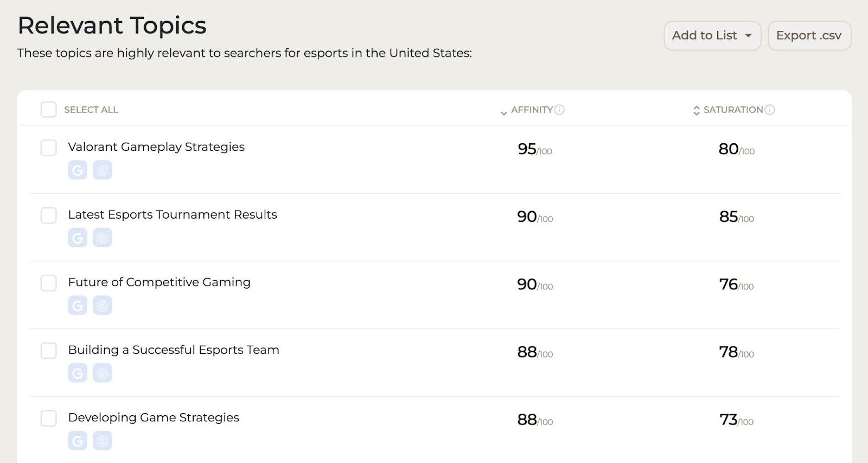Click the Google icon under Building a Successful Esports Team

78,373
